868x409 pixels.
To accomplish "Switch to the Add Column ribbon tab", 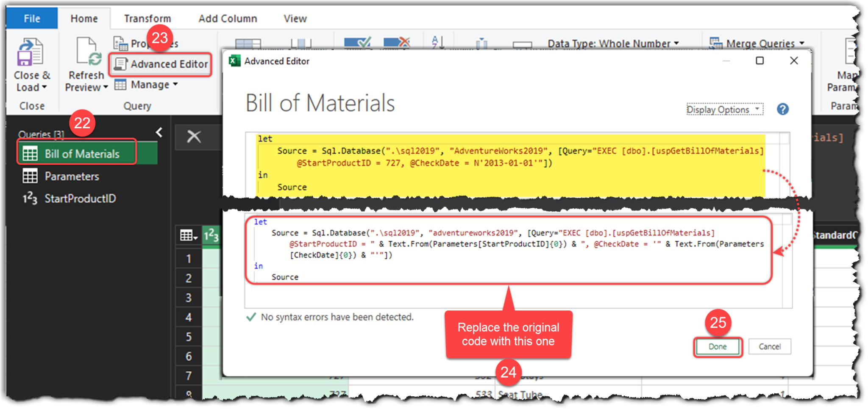I will click(x=228, y=19).
